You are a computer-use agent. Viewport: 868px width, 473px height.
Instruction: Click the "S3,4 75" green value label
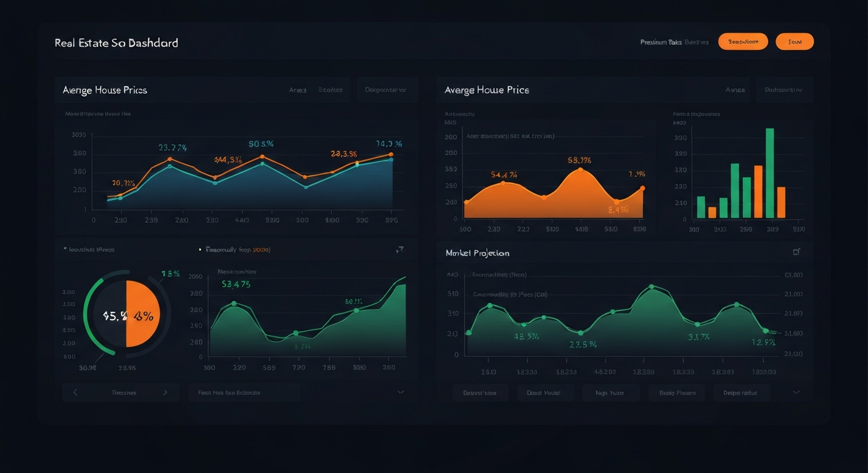click(236, 285)
